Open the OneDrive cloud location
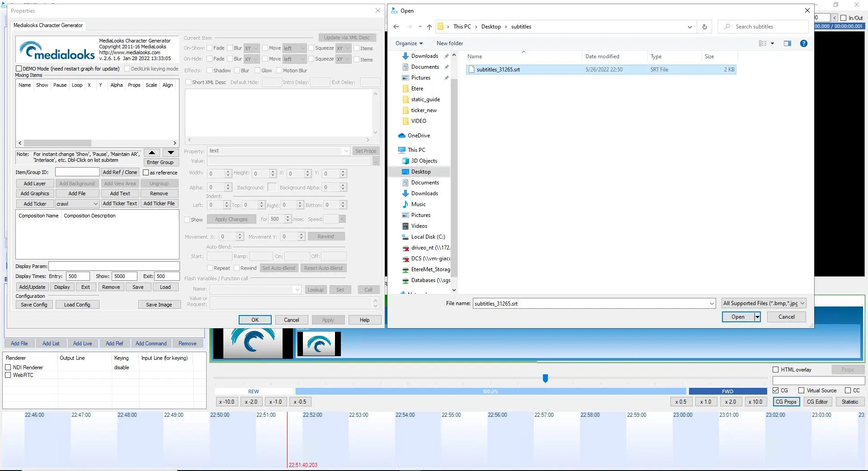The image size is (868, 471). point(418,136)
